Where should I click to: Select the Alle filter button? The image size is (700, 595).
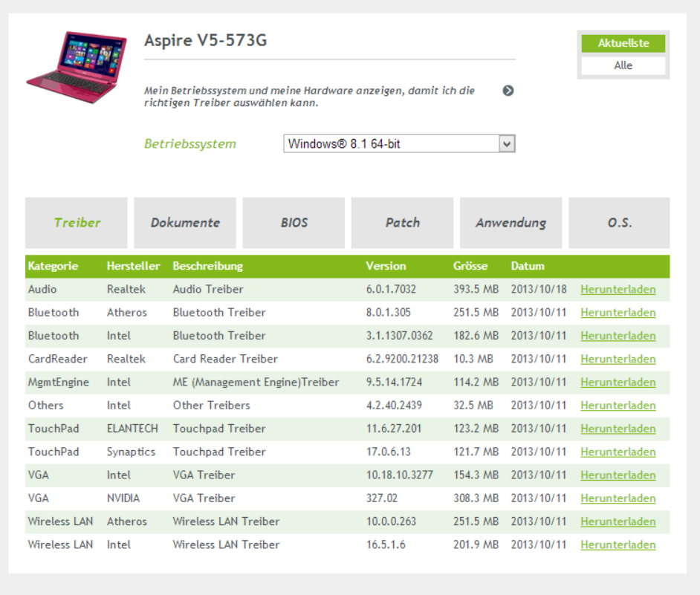tap(623, 65)
